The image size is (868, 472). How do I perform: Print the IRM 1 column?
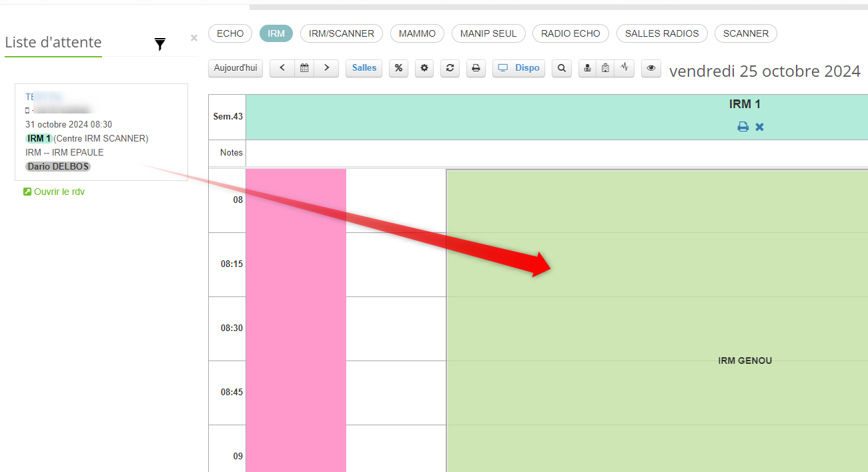coord(743,127)
